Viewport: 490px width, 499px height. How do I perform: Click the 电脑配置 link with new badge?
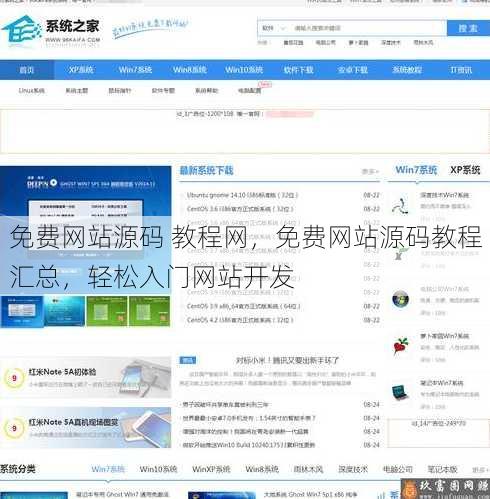(x=250, y=91)
